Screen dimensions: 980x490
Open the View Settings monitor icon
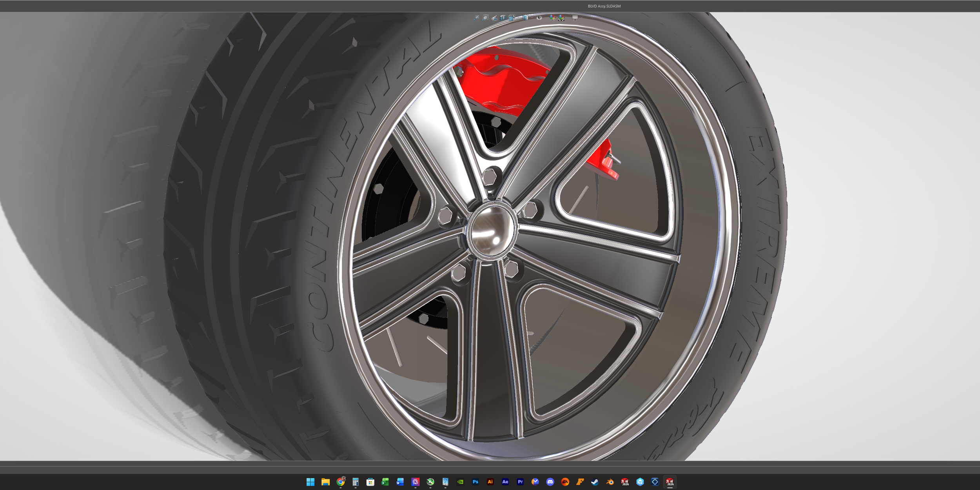click(x=575, y=18)
